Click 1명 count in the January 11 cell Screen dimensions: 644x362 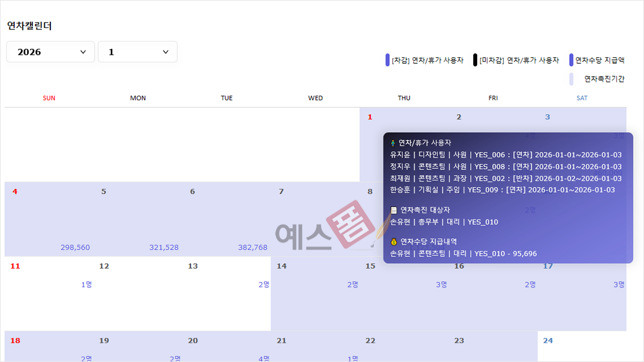[86, 285]
